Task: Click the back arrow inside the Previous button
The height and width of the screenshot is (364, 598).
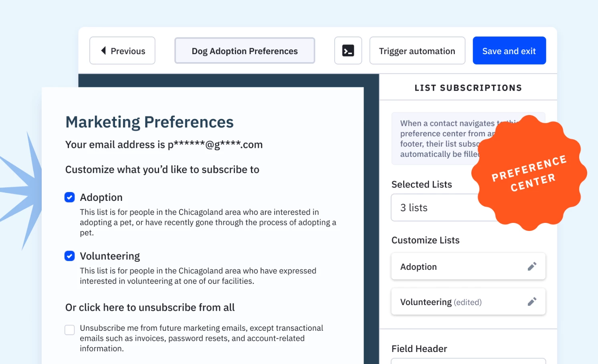Action: [104, 51]
